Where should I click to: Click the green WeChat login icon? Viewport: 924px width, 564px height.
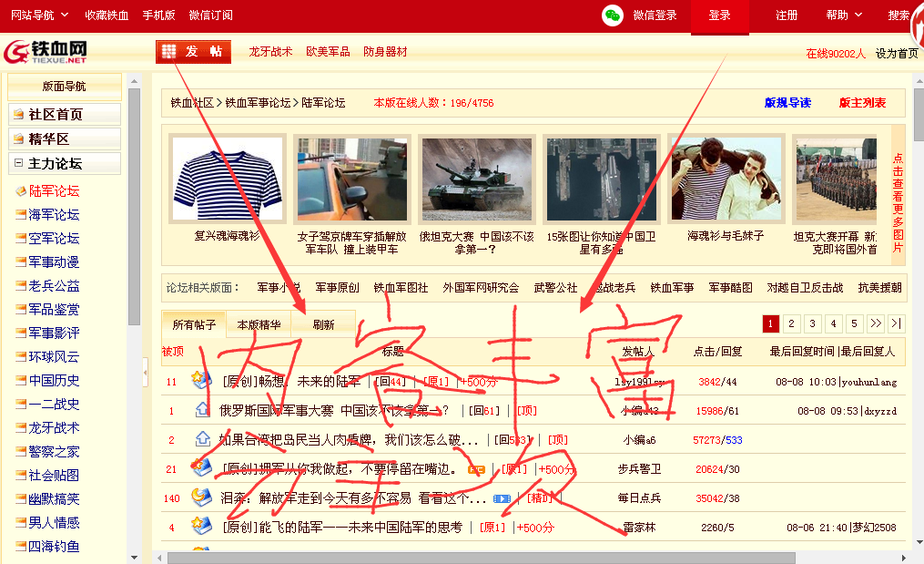tap(613, 15)
